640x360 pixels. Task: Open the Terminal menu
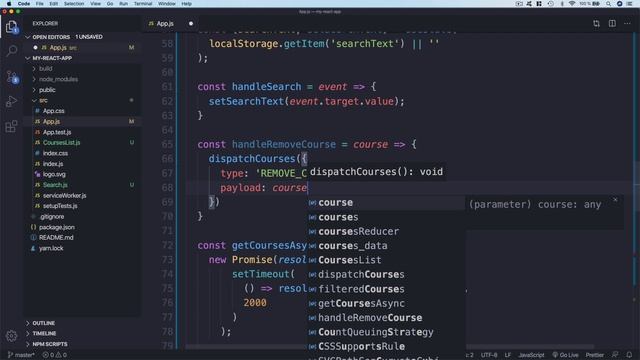tap(143, 4)
